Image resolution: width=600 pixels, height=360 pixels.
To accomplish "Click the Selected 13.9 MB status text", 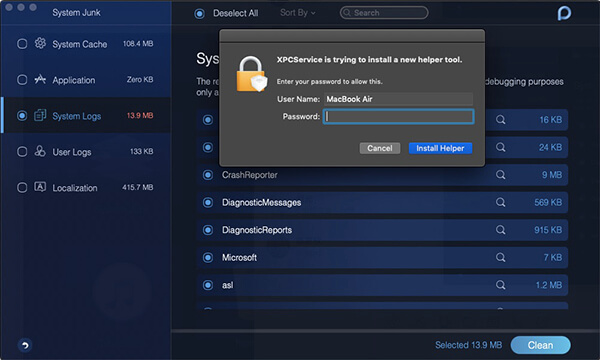I will 468,345.
